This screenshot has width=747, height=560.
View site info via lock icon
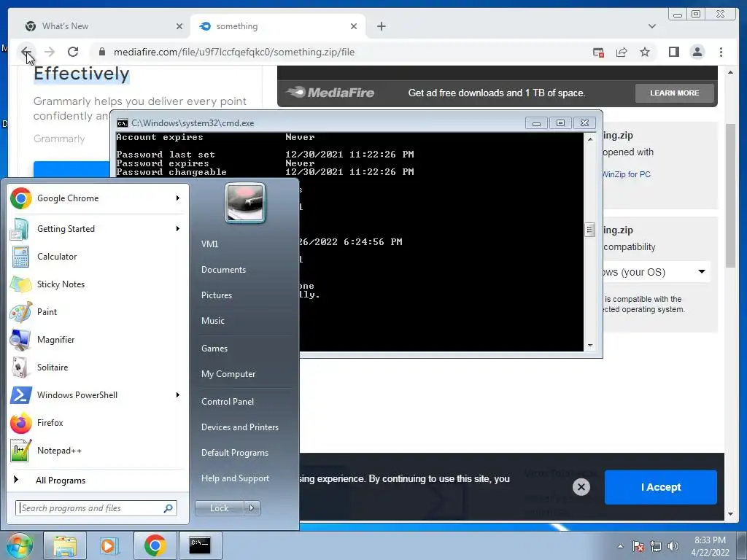click(x=101, y=52)
